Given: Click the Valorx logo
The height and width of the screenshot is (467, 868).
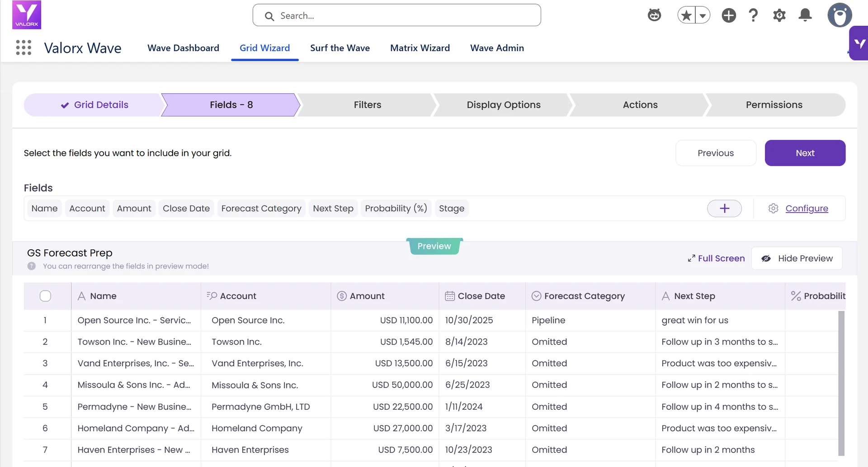Looking at the screenshot, I should coord(27,15).
